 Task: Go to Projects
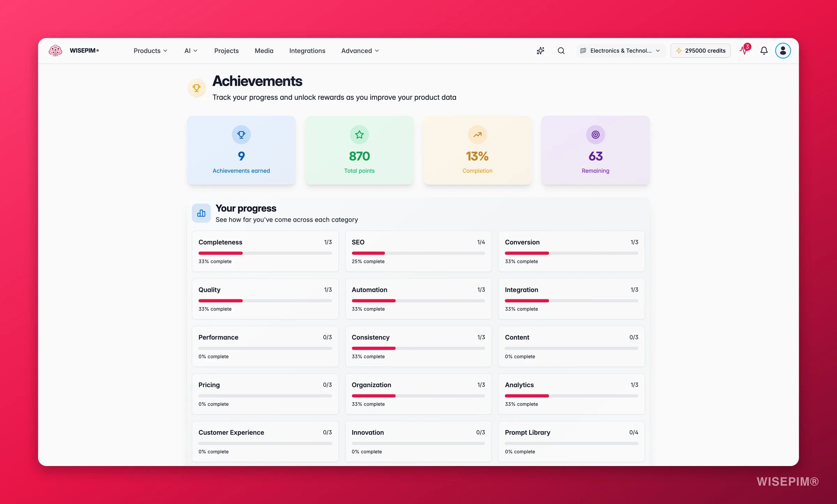pos(226,51)
